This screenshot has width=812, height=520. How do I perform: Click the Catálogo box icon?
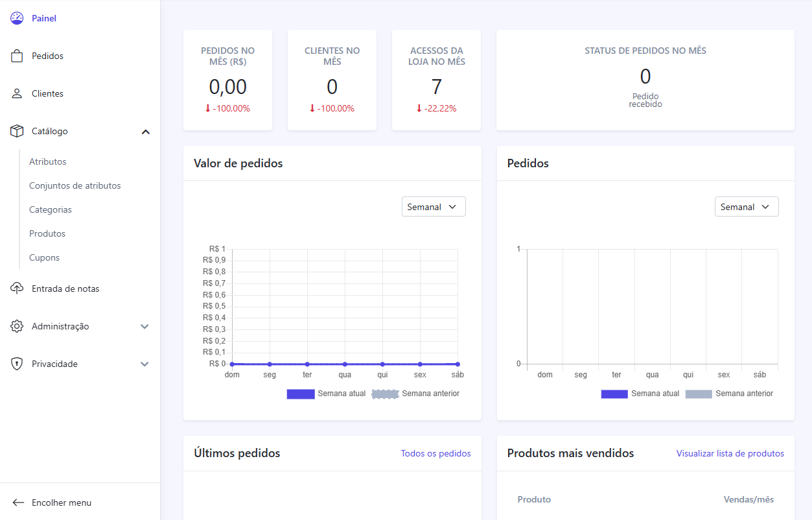17,132
